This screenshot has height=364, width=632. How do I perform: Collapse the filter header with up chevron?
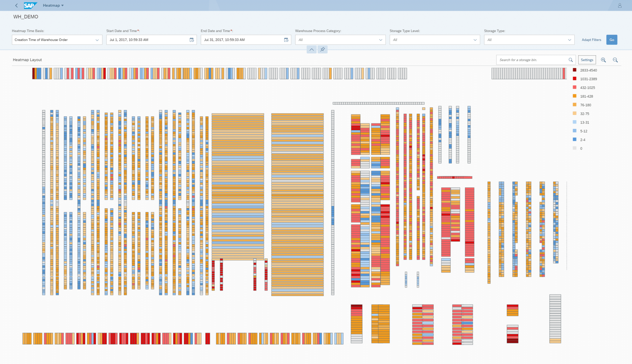click(x=312, y=49)
